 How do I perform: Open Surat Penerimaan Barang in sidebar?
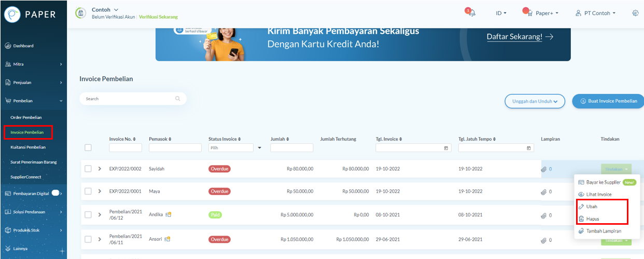pyautogui.click(x=34, y=162)
